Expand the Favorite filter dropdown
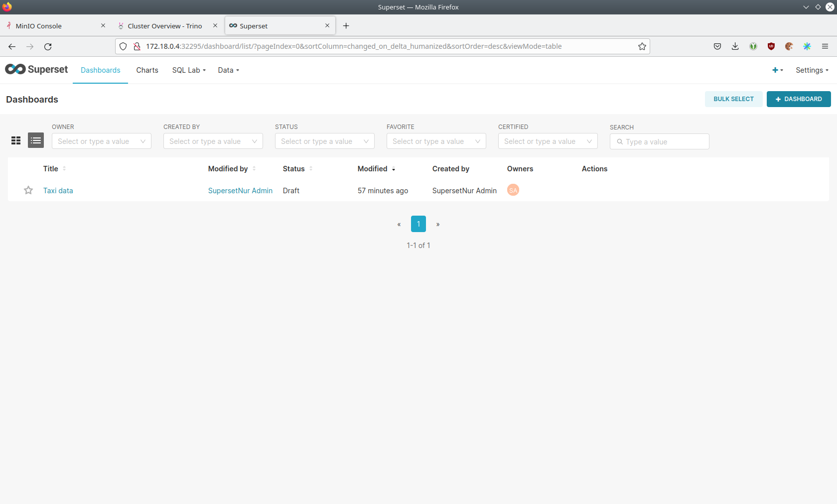 pyautogui.click(x=436, y=141)
